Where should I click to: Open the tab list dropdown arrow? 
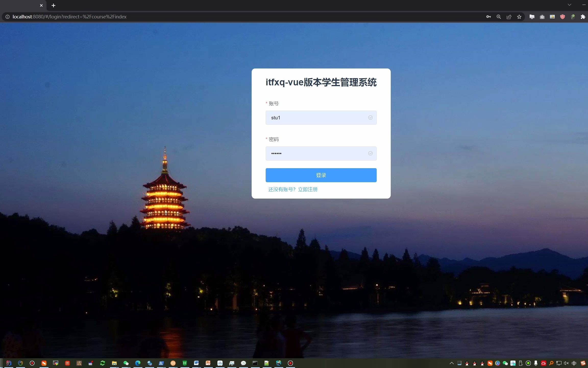[569, 5]
